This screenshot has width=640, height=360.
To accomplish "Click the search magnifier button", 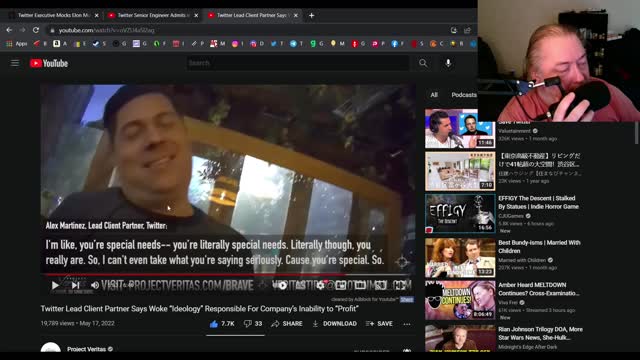I will pyautogui.click(x=423, y=63).
